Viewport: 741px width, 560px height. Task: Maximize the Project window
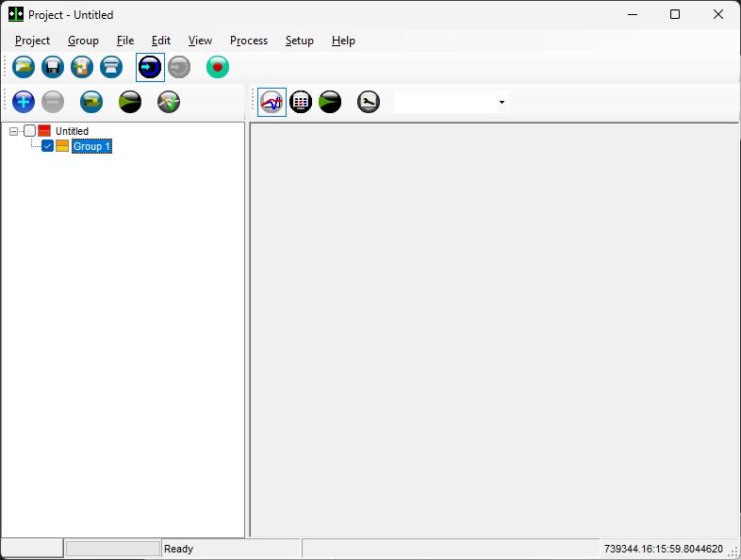pyautogui.click(x=675, y=15)
